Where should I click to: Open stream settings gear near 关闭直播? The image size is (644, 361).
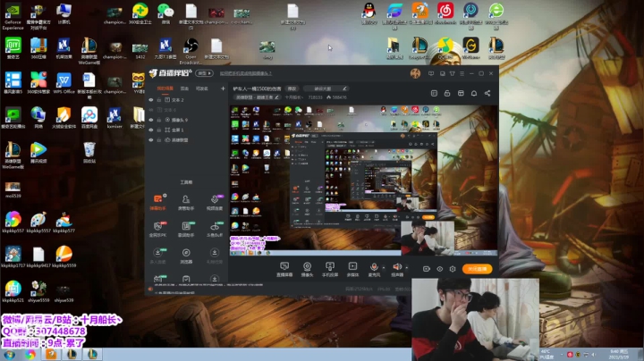[x=453, y=269]
